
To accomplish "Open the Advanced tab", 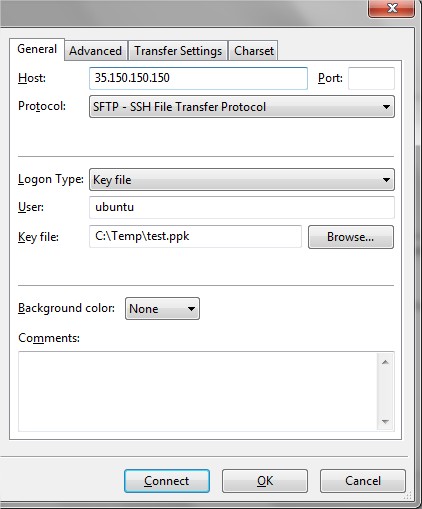I will point(96,51).
